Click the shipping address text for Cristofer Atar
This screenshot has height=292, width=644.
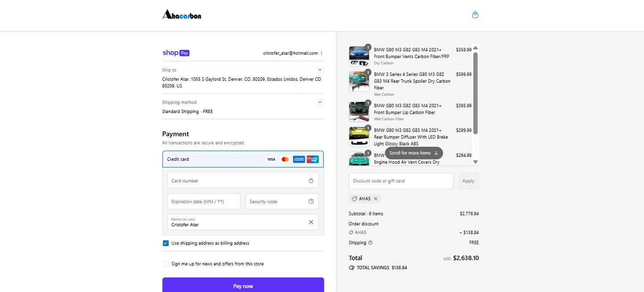pyautogui.click(x=241, y=82)
